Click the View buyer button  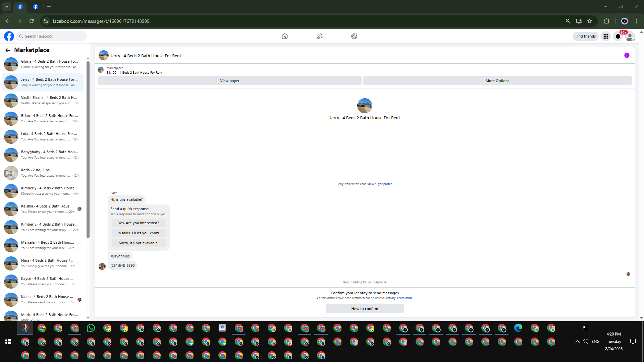click(229, 81)
